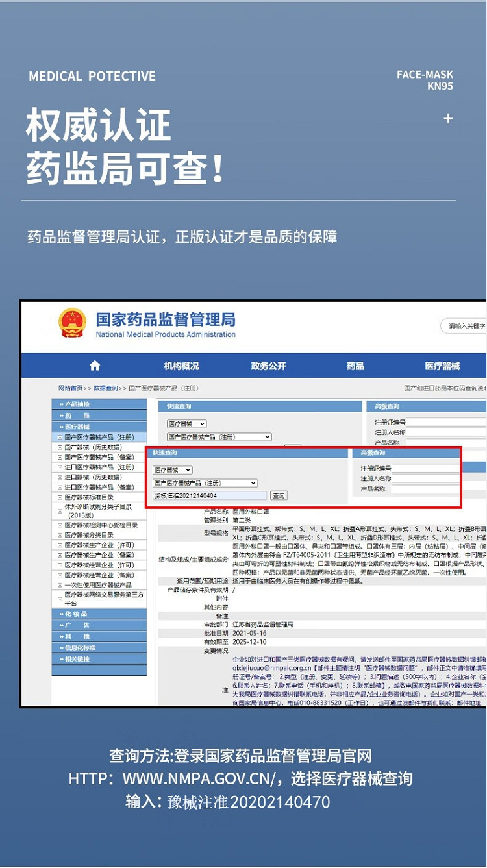Click the plus icon in the header
This screenshot has height=868, width=487.
(448, 118)
